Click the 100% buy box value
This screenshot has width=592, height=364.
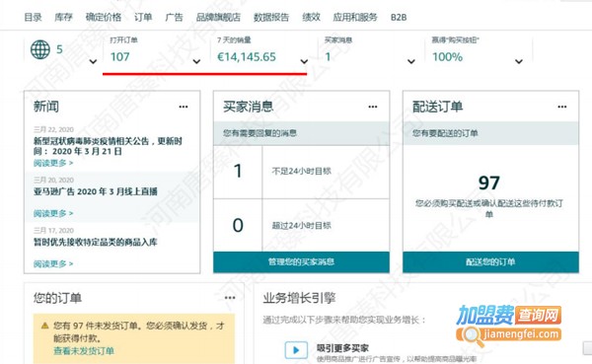447,57
